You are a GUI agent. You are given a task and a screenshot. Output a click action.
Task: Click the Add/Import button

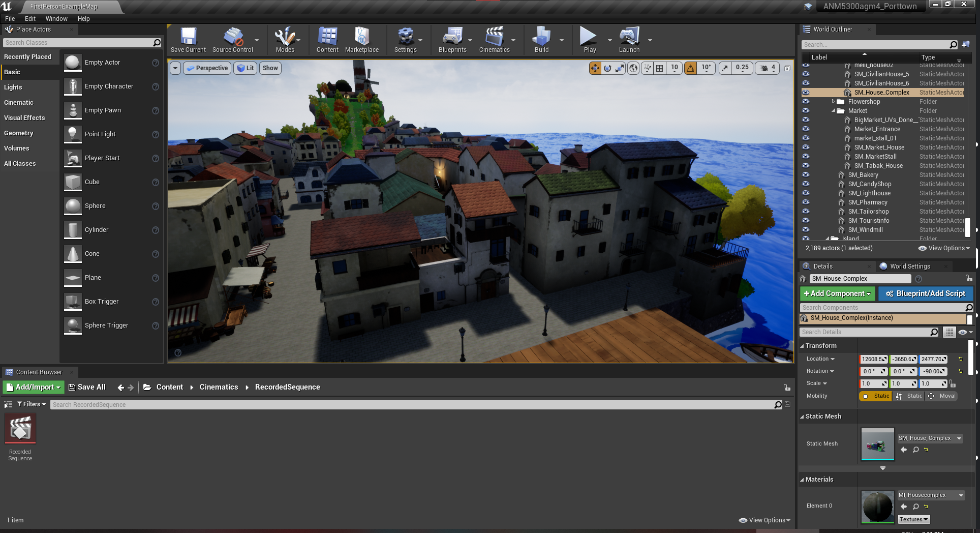(x=34, y=387)
